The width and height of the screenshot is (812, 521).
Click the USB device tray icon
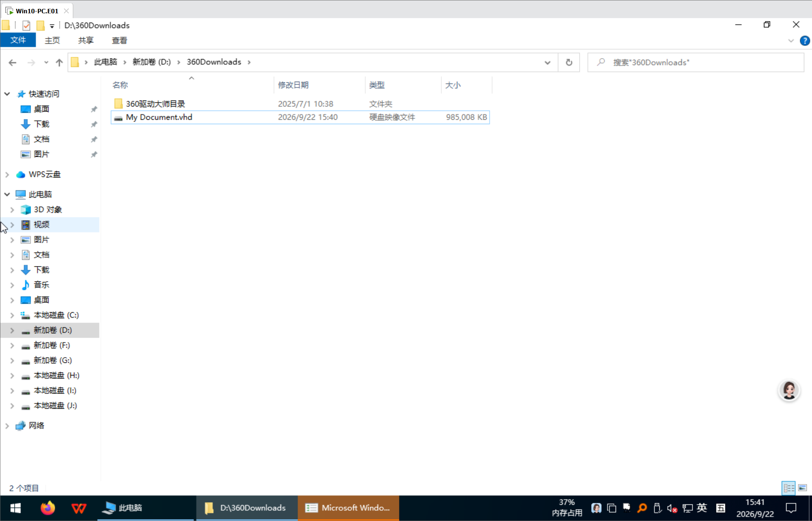[x=657, y=508]
